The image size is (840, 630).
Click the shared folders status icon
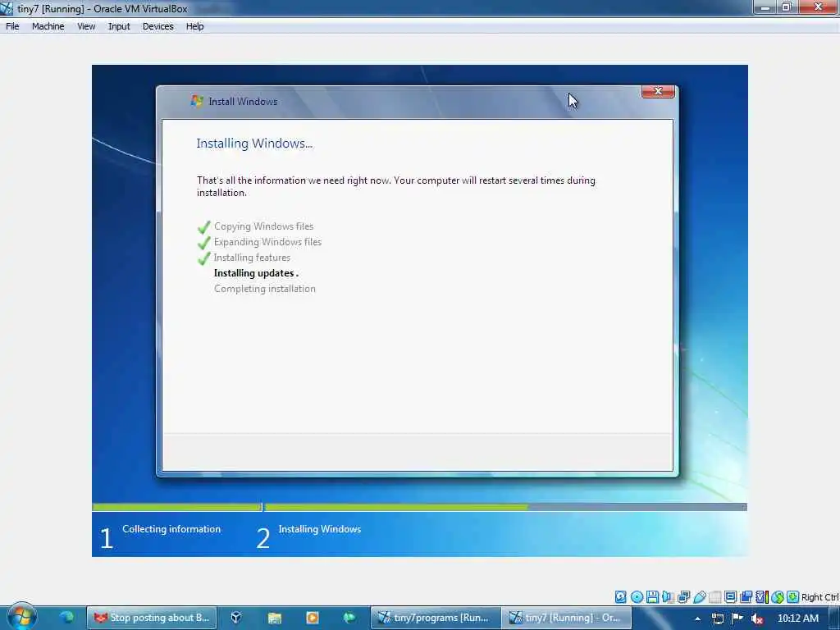(x=714, y=597)
